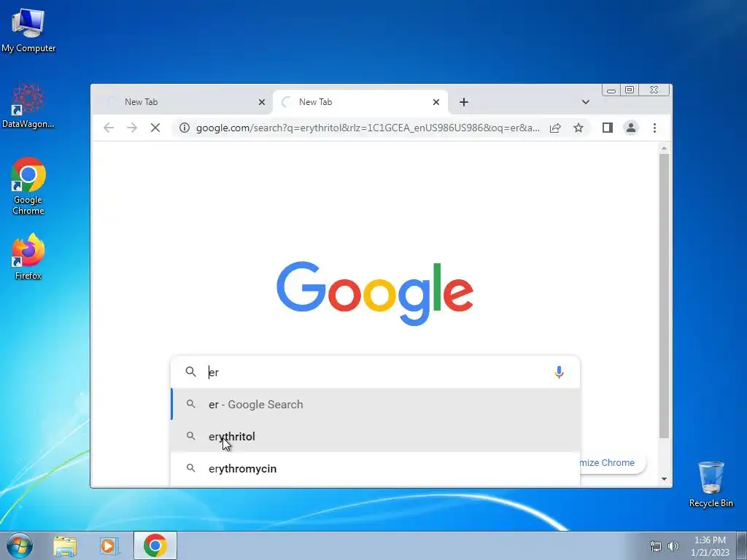The height and width of the screenshot is (560, 747).
Task: Click the scrollbar down arrow
Action: click(x=664, y=479)
